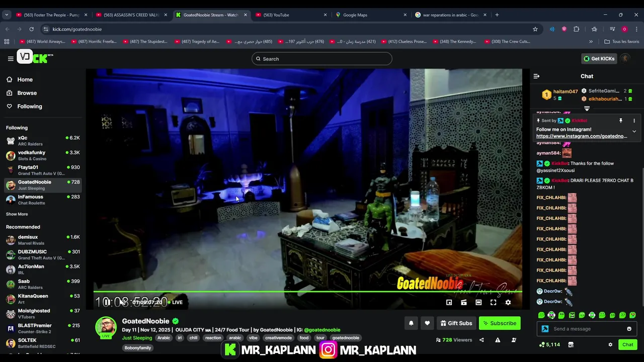644x362 pixels.
Task: Subscribe to GoatedNoobie channel
Action: (x=500, y=323)
